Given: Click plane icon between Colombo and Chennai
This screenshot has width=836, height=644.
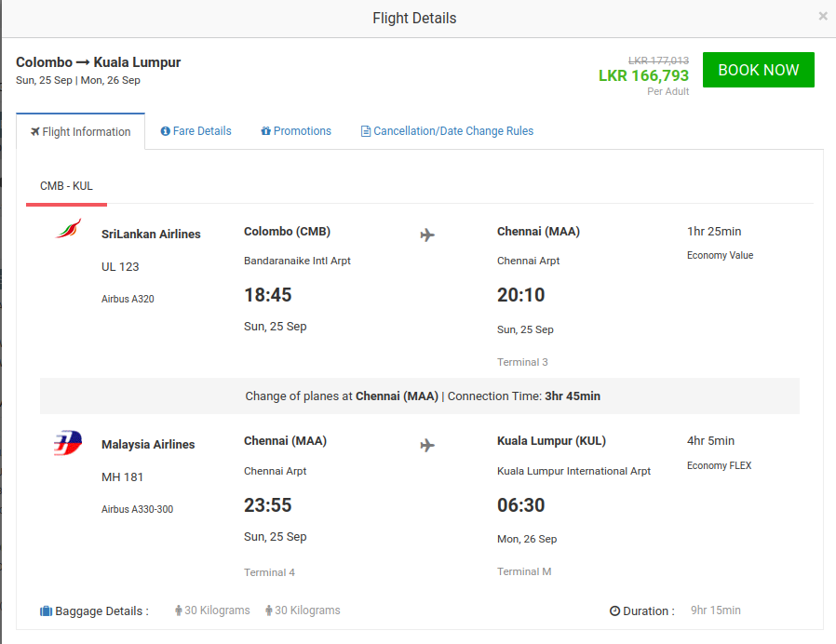Looking at the screenshot, I should click(x=427, y=235).
